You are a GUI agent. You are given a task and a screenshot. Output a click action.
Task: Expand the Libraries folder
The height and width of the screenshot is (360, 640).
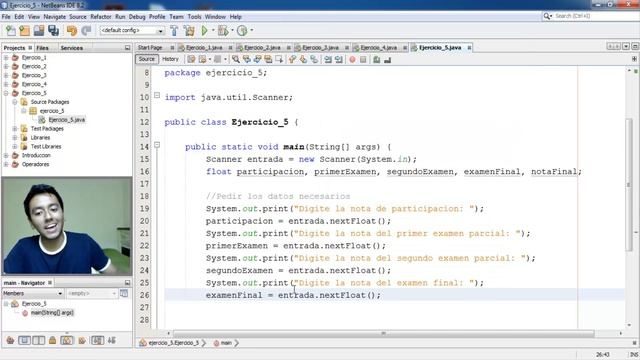[x=15, y=138]
